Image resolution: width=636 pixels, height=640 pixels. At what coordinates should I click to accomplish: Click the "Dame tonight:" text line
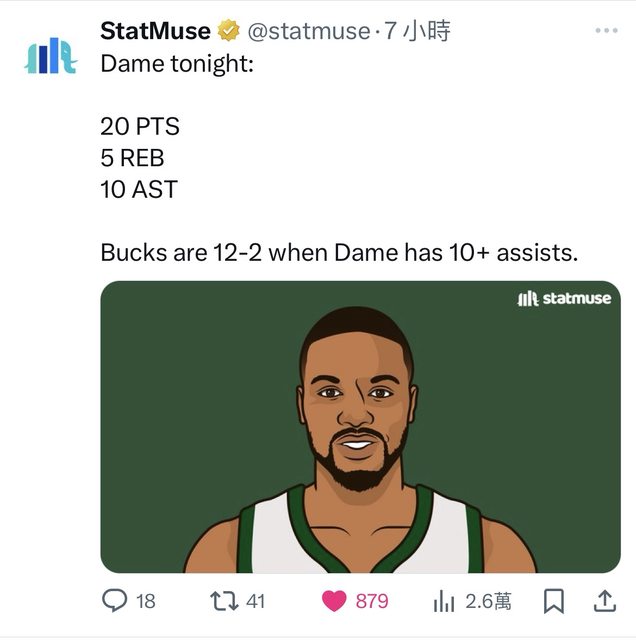177,62
